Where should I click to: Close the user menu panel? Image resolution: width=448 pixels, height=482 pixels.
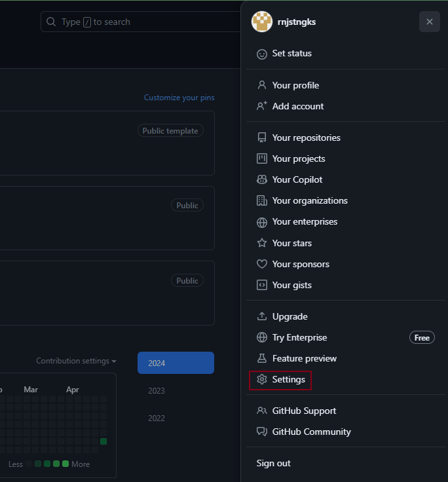[429, 22]
